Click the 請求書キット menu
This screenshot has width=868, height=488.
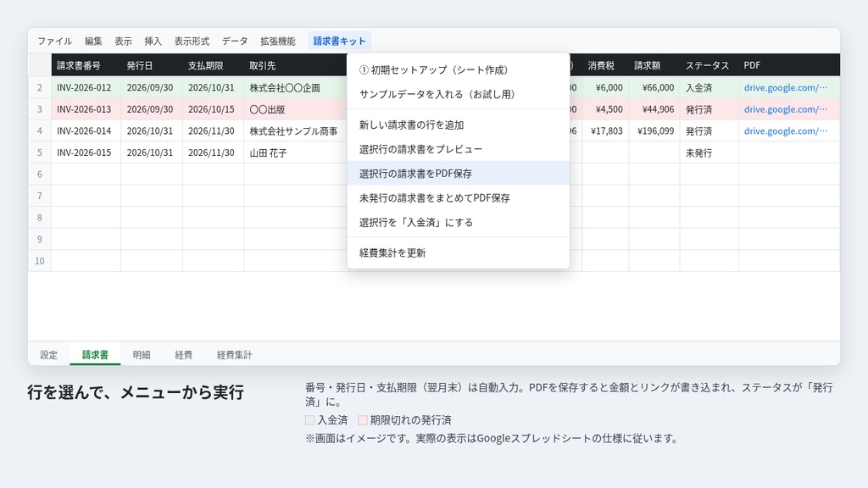click(x=339, y=41)
